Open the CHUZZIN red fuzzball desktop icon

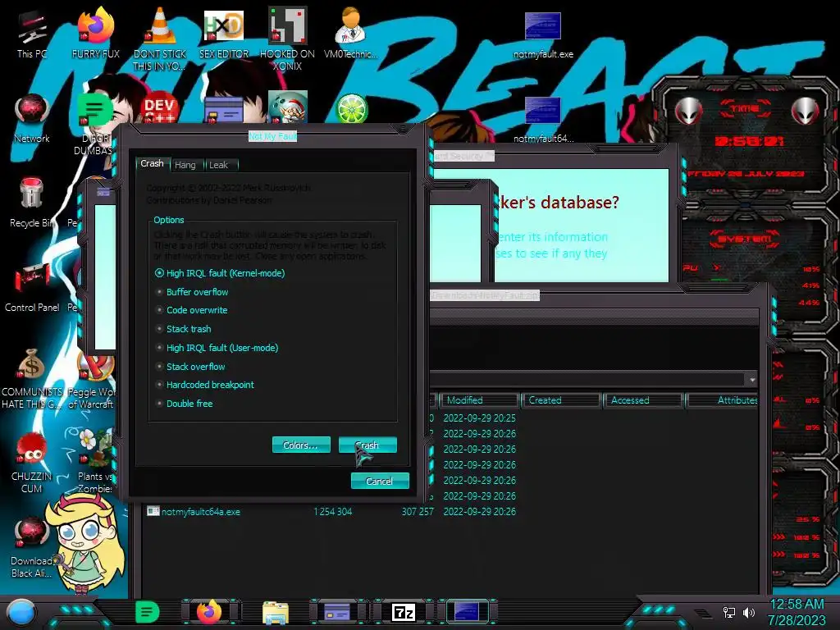click(x=32, y=463)
